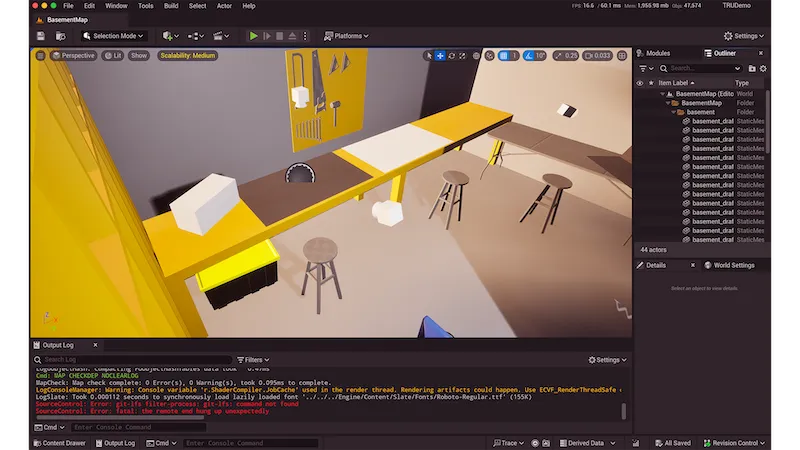800x450 pixels.
Task: Choose the Select (cursor) tool in viewport
Action: click(x=429, y=56)
